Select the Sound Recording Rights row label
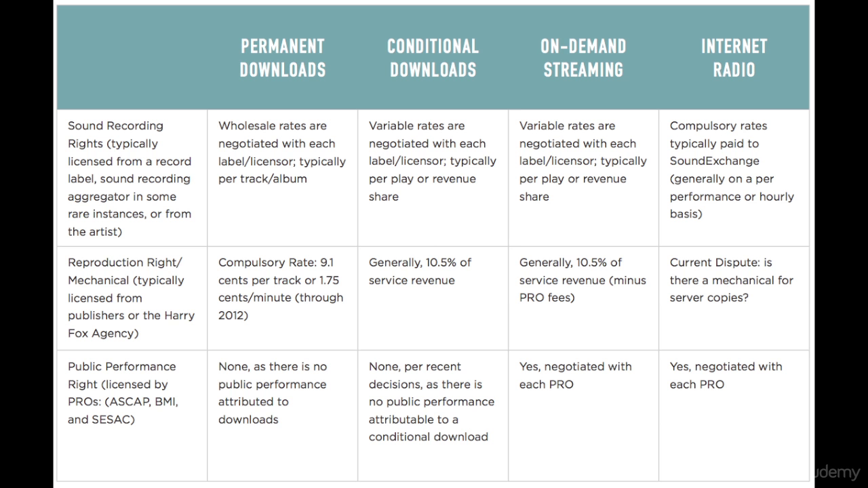Screen dimensions: 868x488 point(130,178)
